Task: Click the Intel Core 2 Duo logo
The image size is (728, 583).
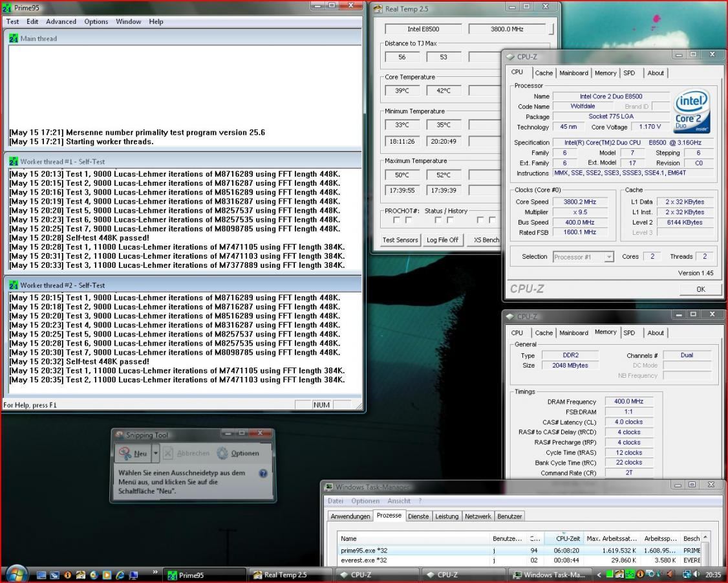Action: tap(692, 111)
